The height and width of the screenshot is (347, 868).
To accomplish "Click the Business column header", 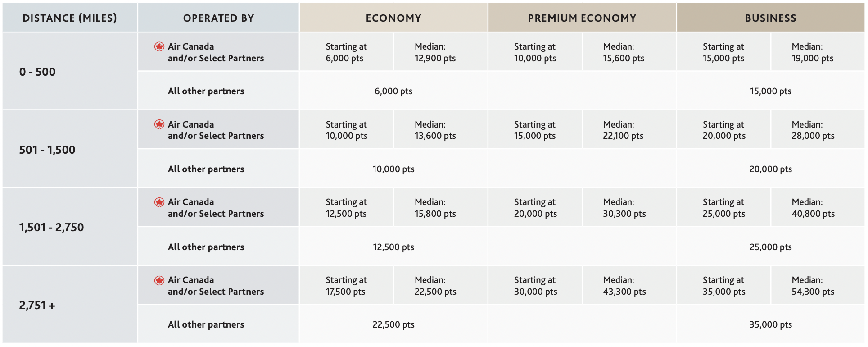I will click(x=770, y=18).
